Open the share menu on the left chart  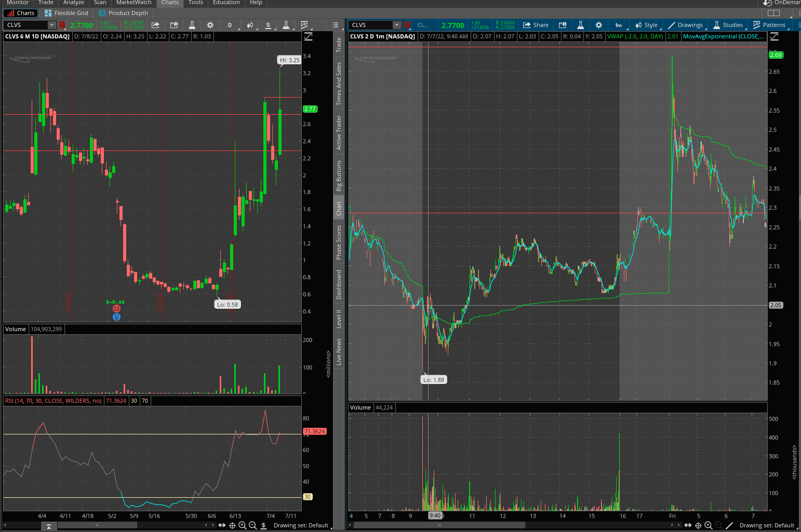pos(155,25)
